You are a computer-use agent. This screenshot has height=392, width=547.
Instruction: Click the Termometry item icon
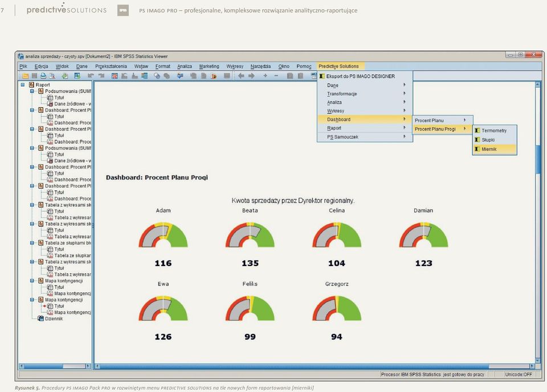[477, 130]
